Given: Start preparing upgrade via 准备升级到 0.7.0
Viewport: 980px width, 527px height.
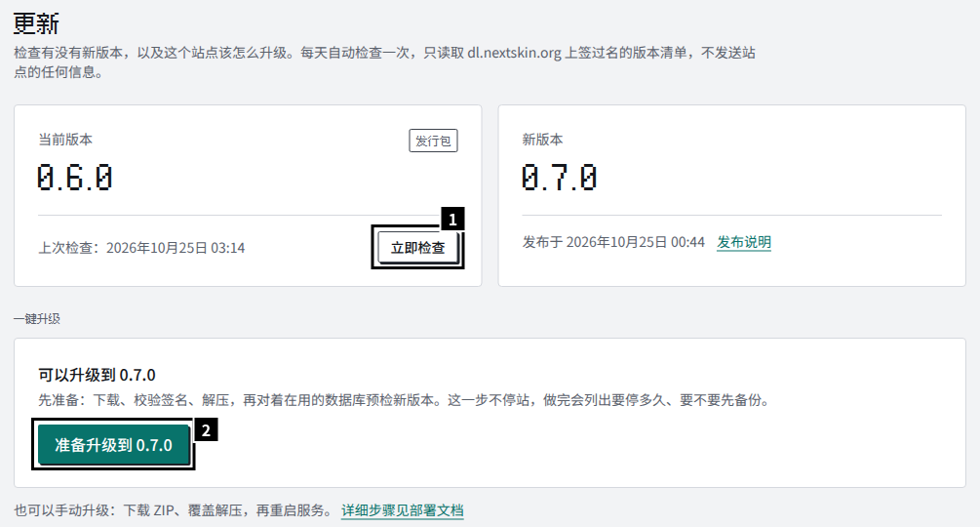Looking at the screenshot, I should [x=113, y=444].
